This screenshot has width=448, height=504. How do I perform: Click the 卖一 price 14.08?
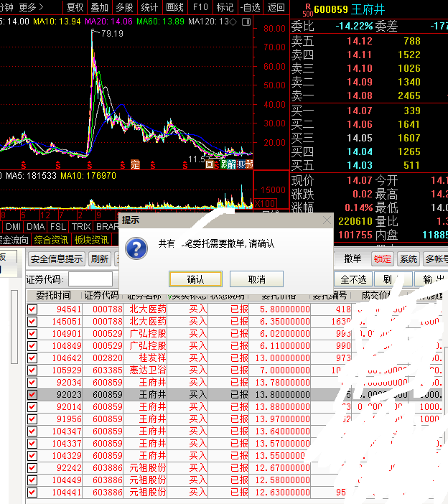(x=359, y=95)
